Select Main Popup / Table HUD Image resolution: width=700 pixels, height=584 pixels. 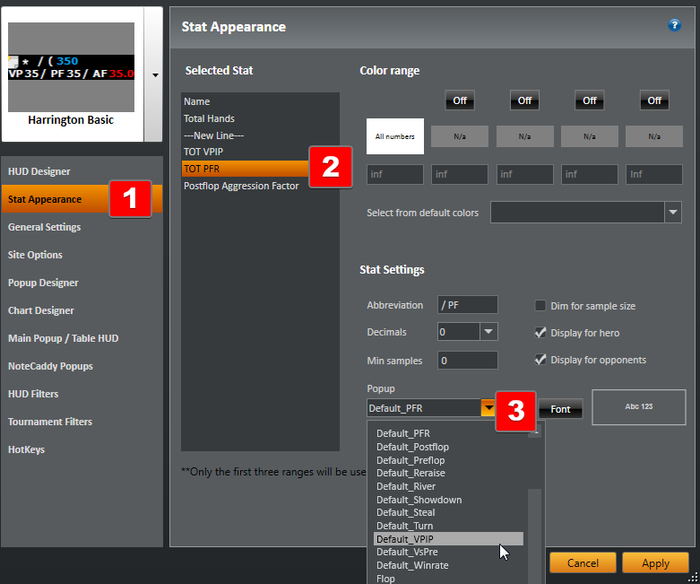(63, 338)
